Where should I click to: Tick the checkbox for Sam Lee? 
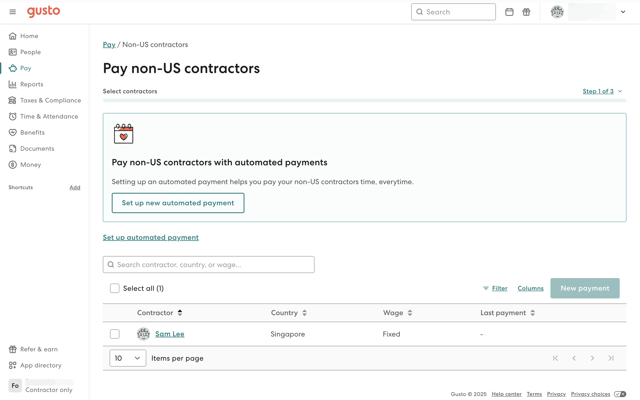[115, 334]
